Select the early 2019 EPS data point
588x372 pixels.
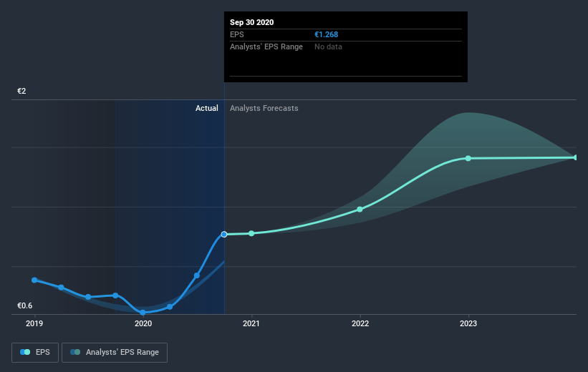[34, 280]
